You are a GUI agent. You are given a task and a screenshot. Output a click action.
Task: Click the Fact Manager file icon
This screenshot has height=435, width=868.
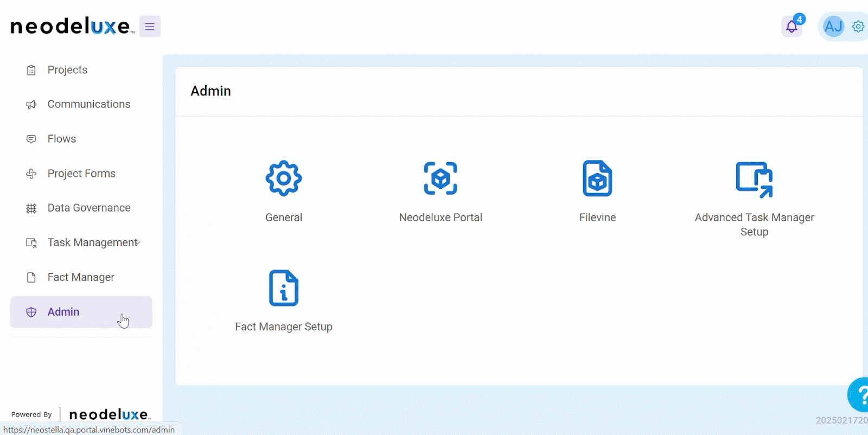31,278
